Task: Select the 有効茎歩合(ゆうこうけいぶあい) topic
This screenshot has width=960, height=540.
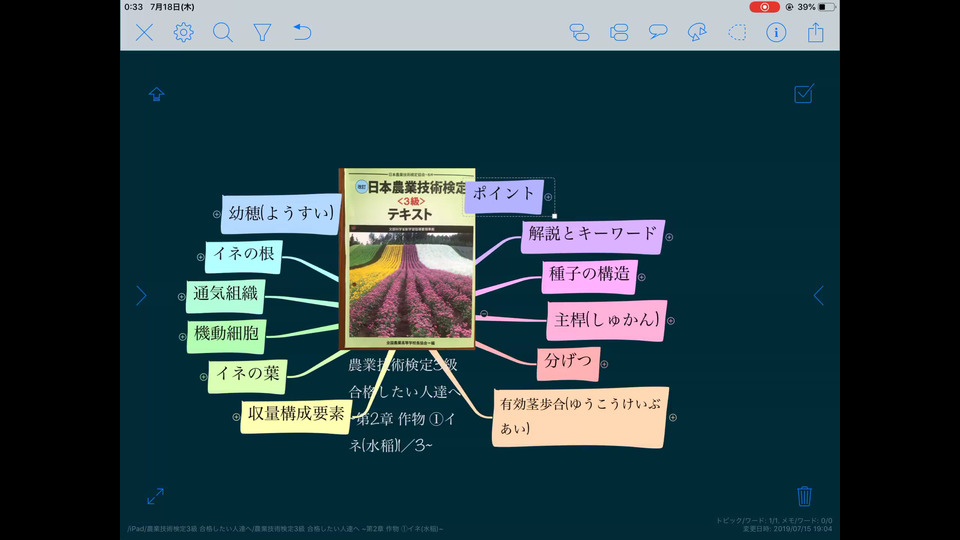Action: point(580,417)
